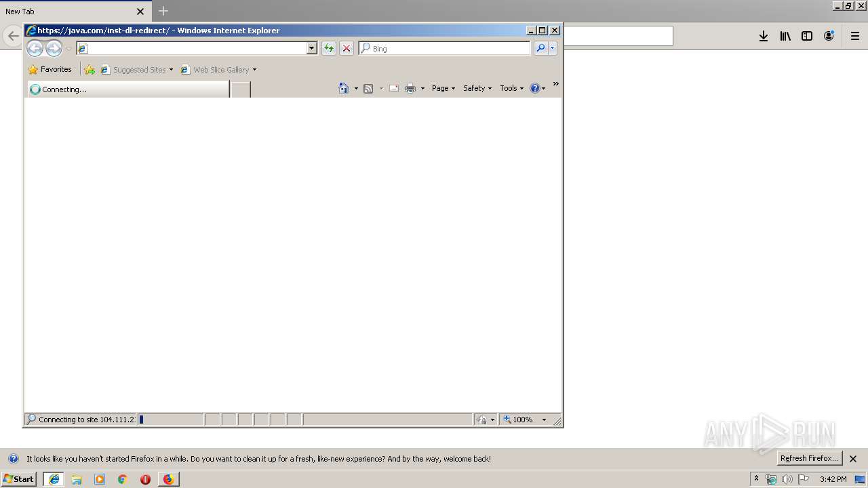Expand the zoom level dropdown arrow

click(544, 420)
